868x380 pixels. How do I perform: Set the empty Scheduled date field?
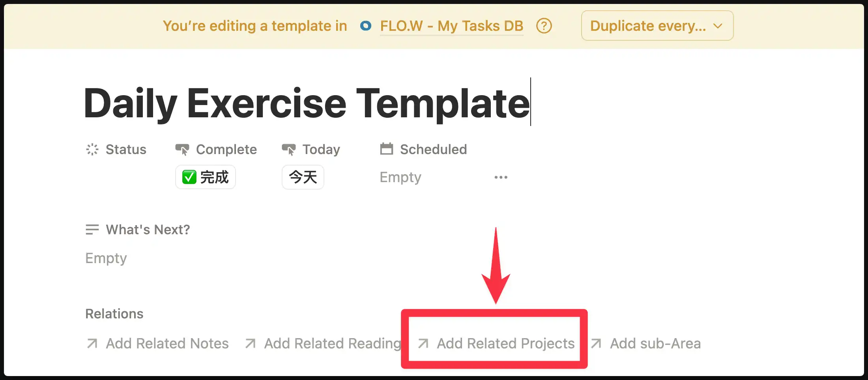400,177
